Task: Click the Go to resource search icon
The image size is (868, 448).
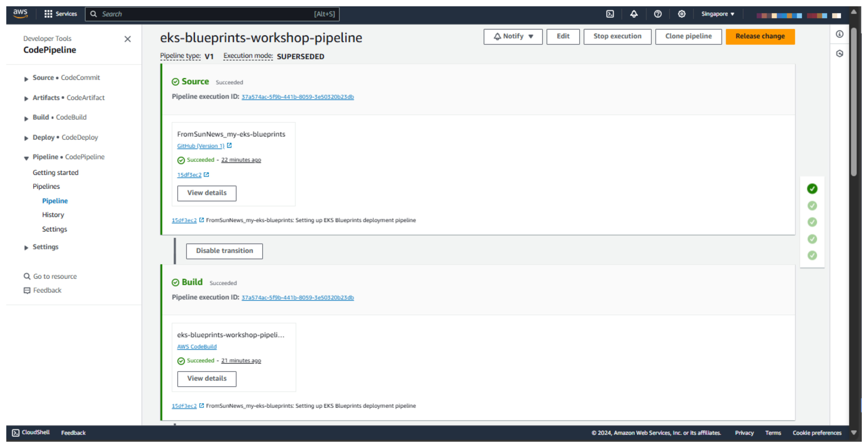Action: [27, 276]
